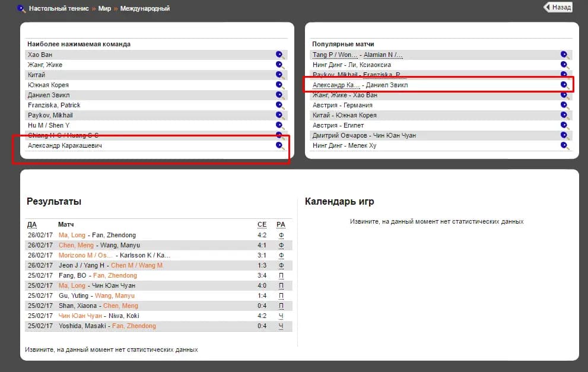Viewport: 588px width, 372px height.
Task: Open search icon beside Дмитрий Овчаров match
Action: click(x=565, y=135)
